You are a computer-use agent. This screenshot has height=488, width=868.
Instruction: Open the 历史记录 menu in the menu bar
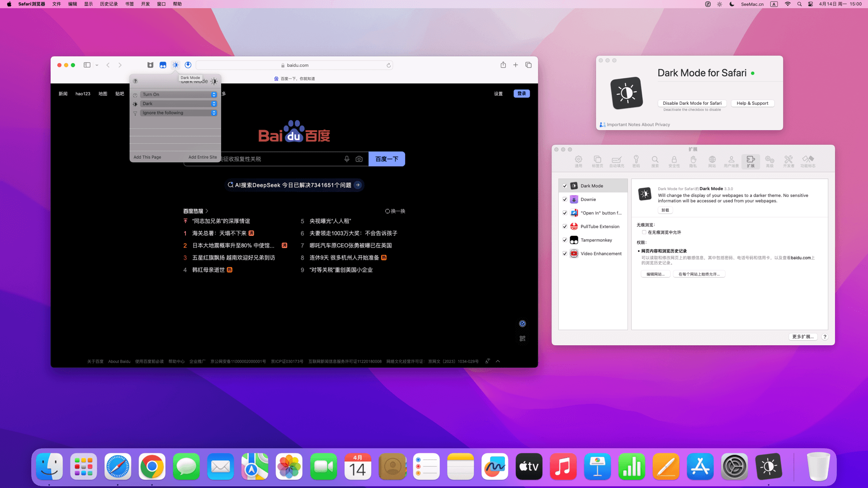(108, 4)
